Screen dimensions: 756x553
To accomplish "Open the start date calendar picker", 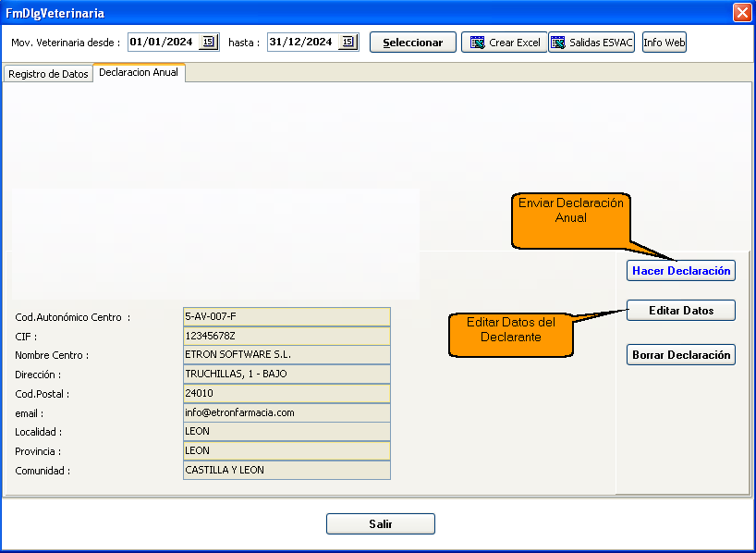I will click(208, 42).
